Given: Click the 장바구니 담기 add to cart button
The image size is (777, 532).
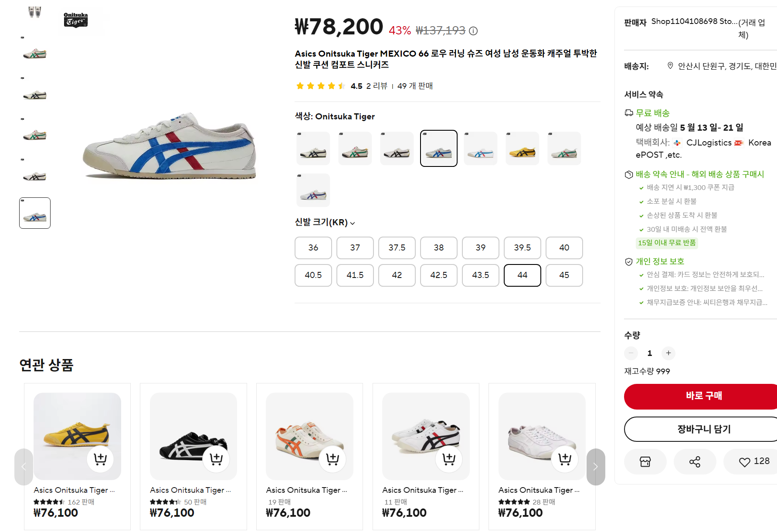Looking at the screenshot, I should [x=701, y=429].
